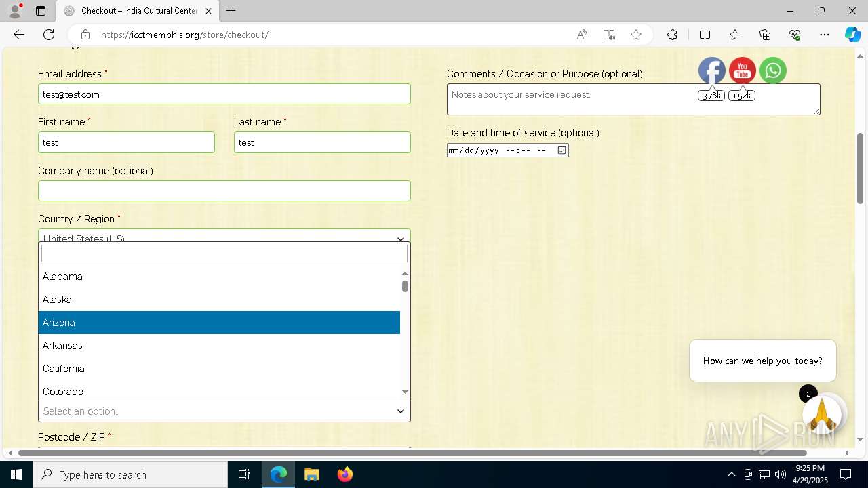
Task: Select Arizona from state list
Action: pos(219,323)
